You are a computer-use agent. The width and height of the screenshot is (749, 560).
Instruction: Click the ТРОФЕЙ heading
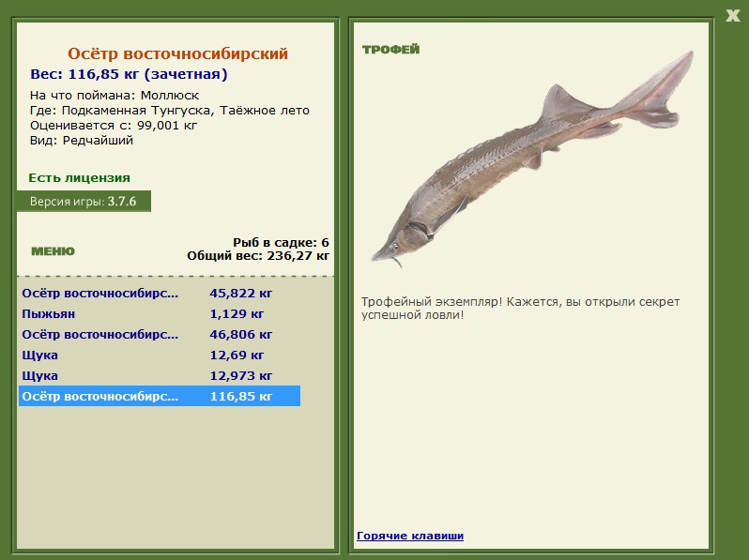[x=390, y=49]
